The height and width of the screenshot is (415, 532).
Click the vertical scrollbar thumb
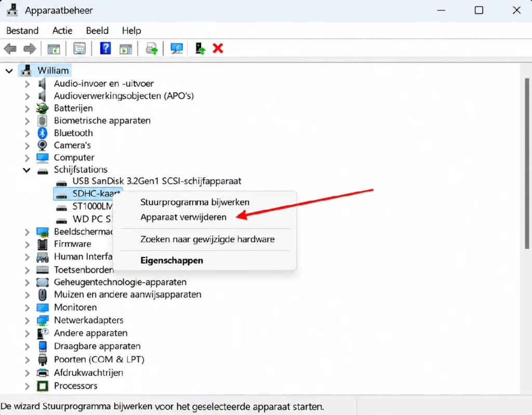coord(527,163)
